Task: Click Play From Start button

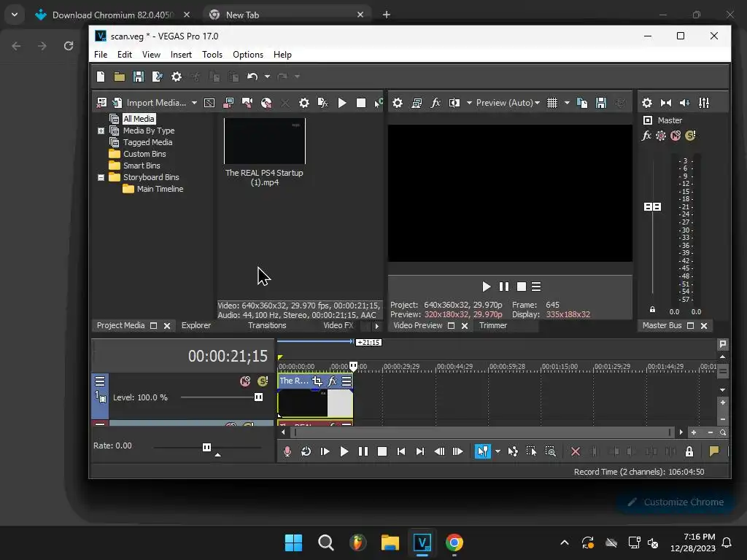Action: click(325, 451)
